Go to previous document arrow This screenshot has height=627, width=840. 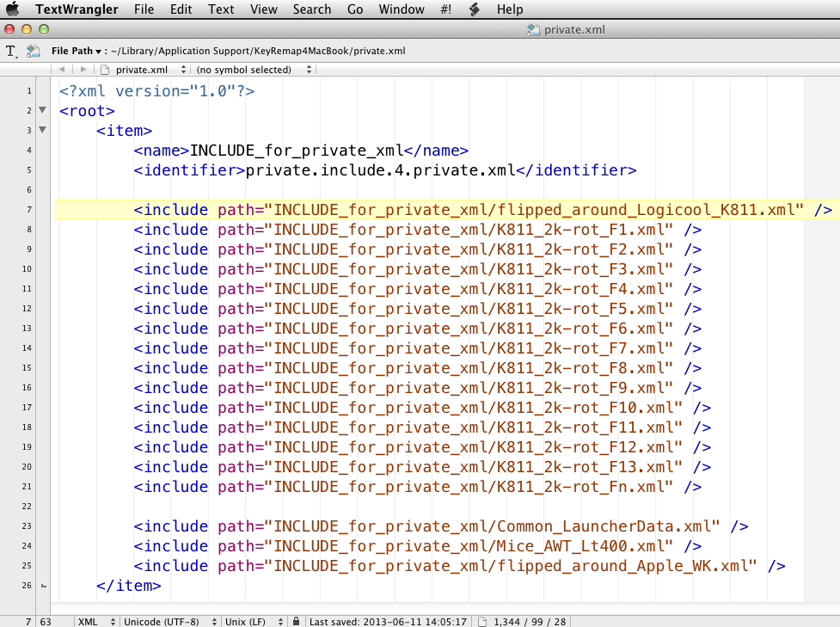coord(62,69)
